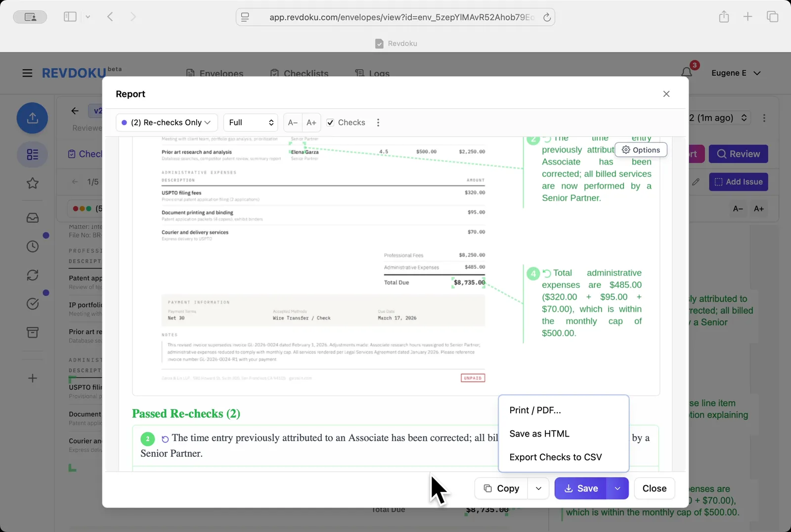The width and height of the screenshot is (791, 532).
Task: Click the A+ font size increase control
Action: (x=311, y=122)
